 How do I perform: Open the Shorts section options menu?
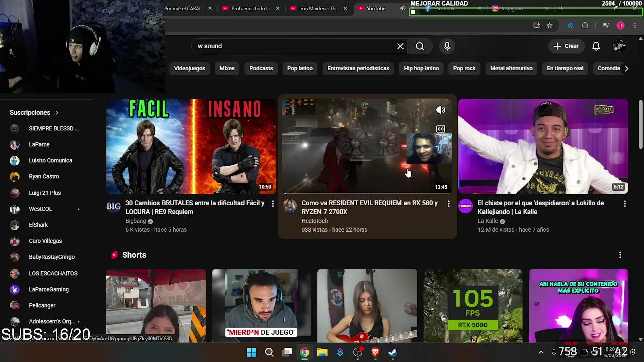(x=620, y=255)
